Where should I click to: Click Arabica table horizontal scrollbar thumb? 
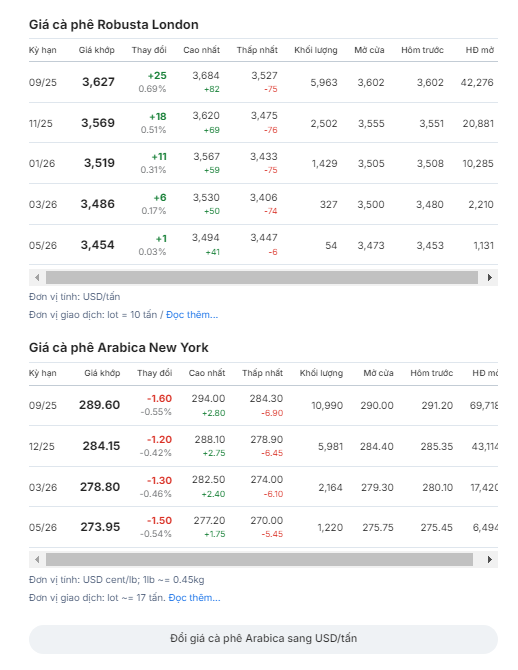coord(259,559)
